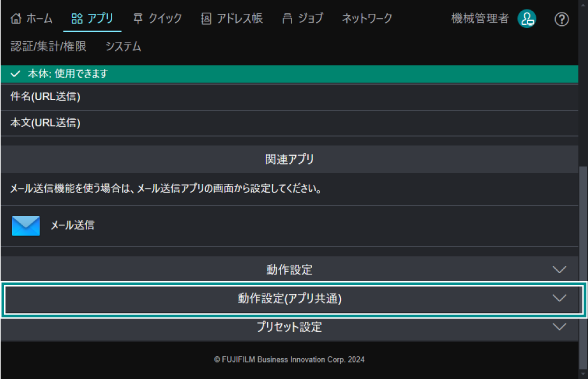Image resolution: width=588 pixels, height=379 pixels.
Task: Expand the プリセット設定 section chevron
Action: (559, 327)
